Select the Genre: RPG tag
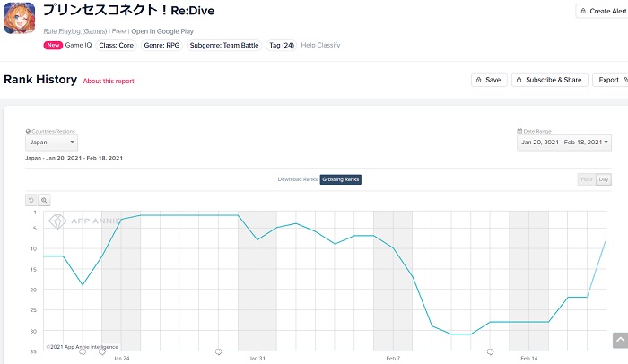 161,45
